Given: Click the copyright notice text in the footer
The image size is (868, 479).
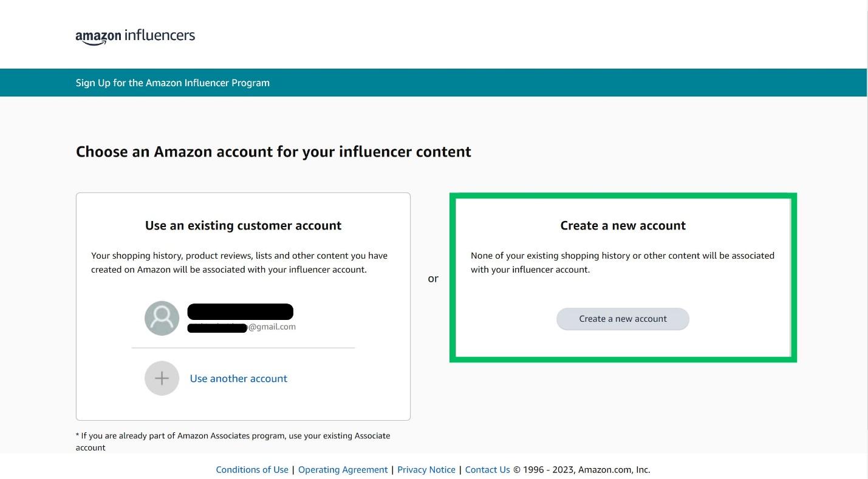Looking at the screenshot, I should click(x=582, y=469).
